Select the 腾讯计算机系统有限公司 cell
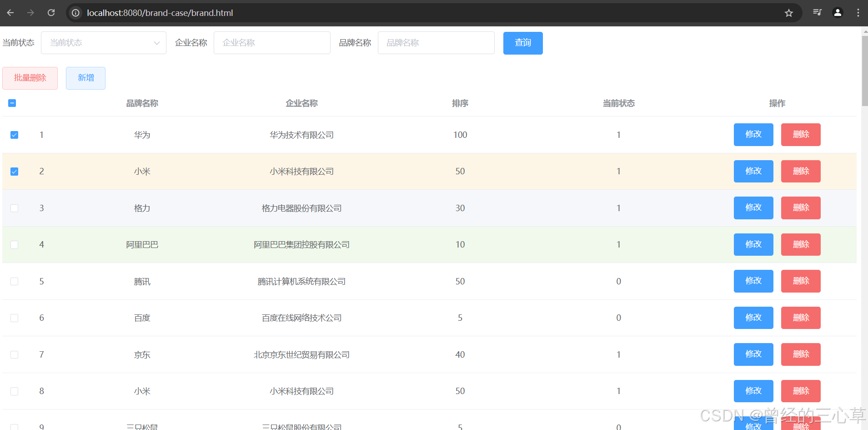 (301, 281)
